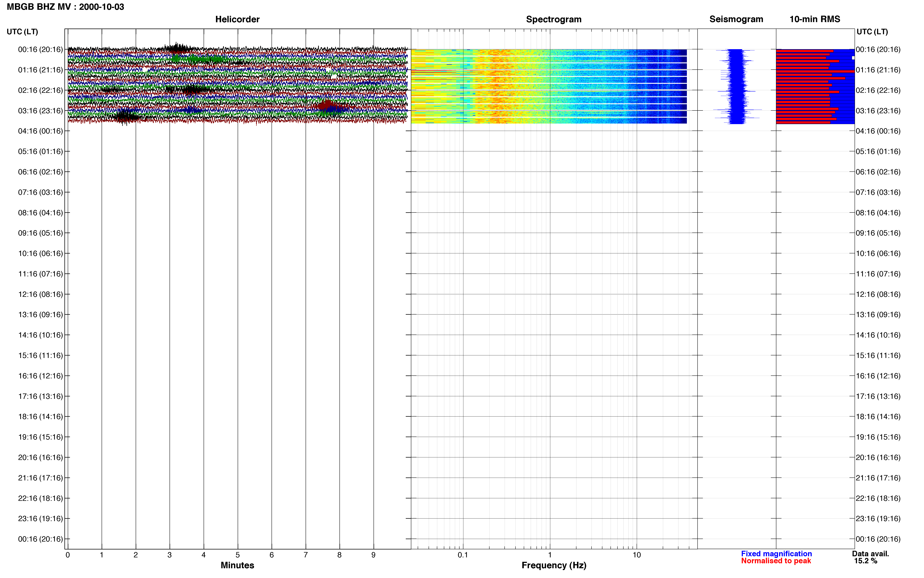Click the 'Minutes' x-axis label

(x=237, y=565)
